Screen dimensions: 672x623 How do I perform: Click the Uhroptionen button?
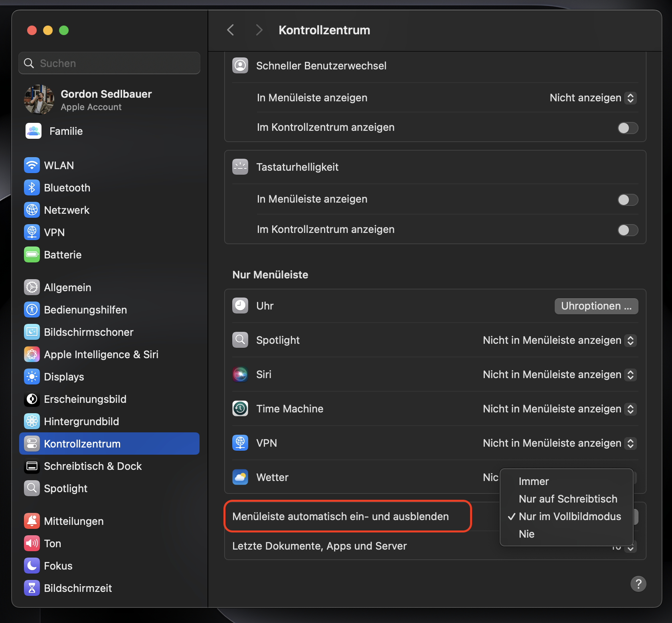[596, 306]
